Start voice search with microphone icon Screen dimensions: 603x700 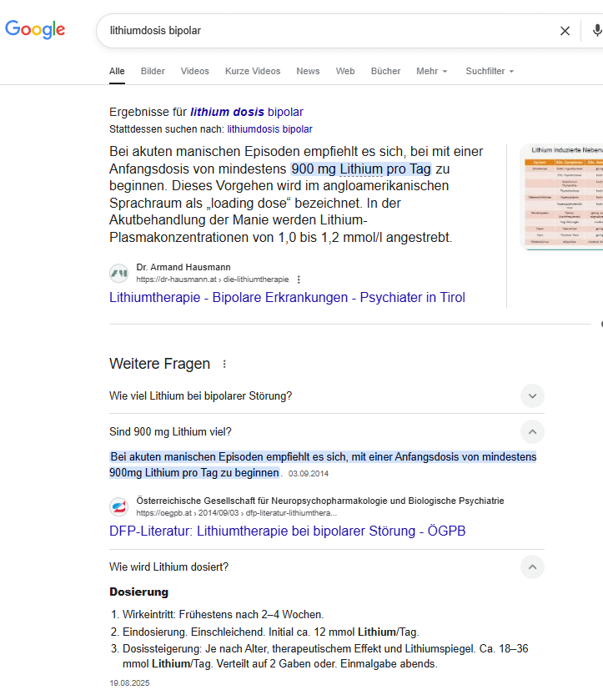coord(596,31)
